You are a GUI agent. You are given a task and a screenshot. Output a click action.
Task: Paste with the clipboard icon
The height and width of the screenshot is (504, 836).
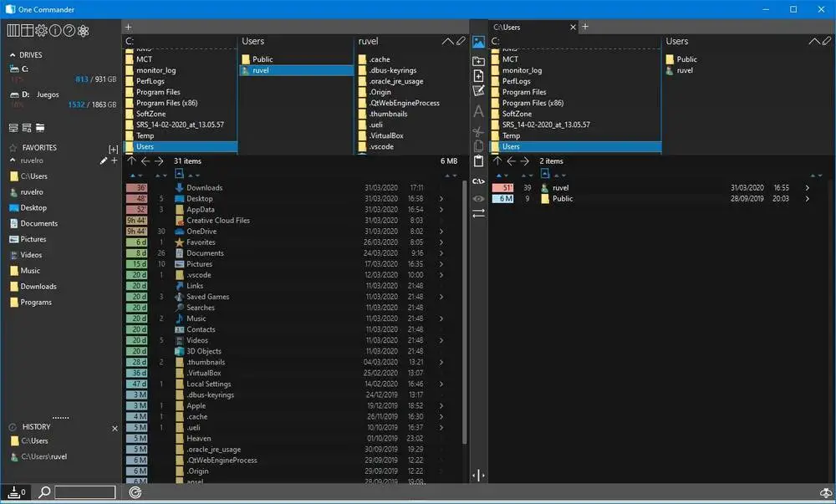tap(478, 161)
